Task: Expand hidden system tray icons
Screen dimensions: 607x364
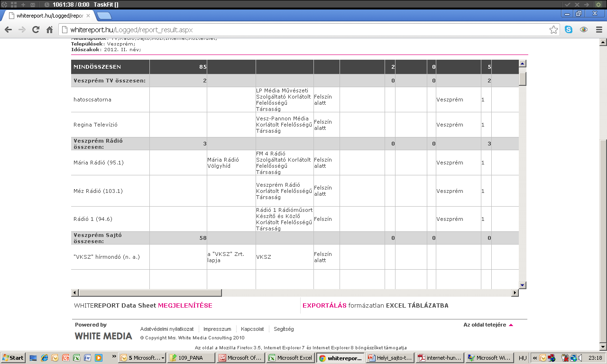Action: 535,358
